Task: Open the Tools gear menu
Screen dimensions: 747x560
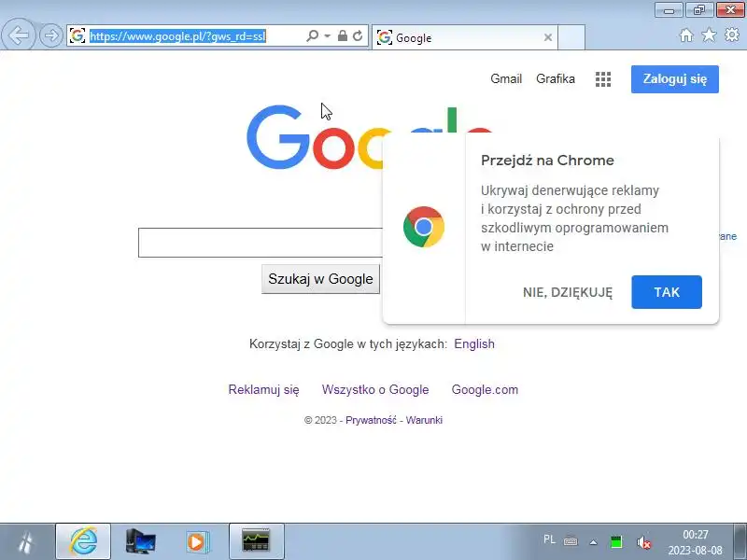Action: point(732,35)
